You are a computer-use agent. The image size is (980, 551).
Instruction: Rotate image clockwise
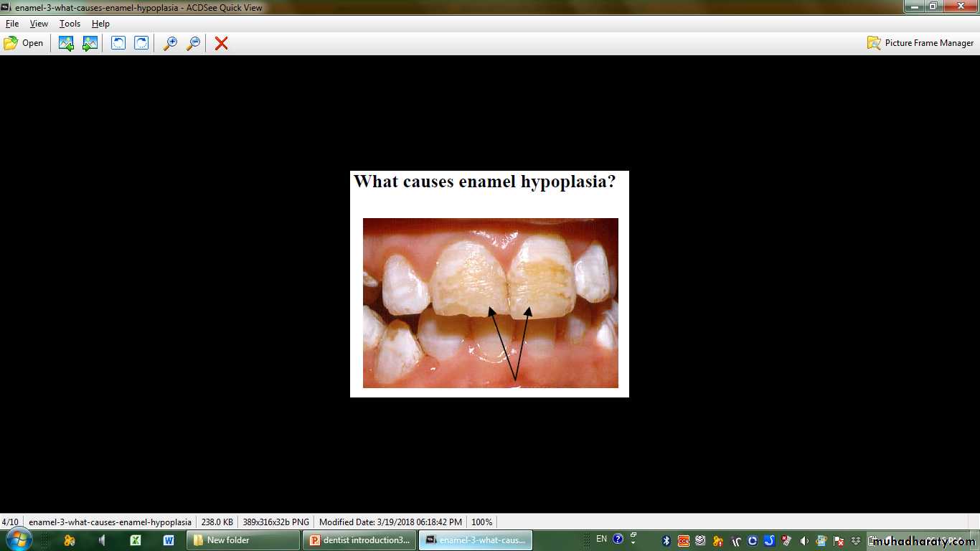pos(142,43)
